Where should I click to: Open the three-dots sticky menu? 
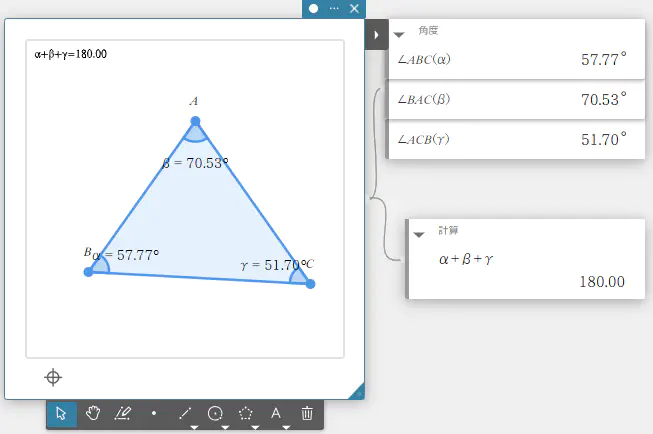pyautogui.click(x=334, y=8)
